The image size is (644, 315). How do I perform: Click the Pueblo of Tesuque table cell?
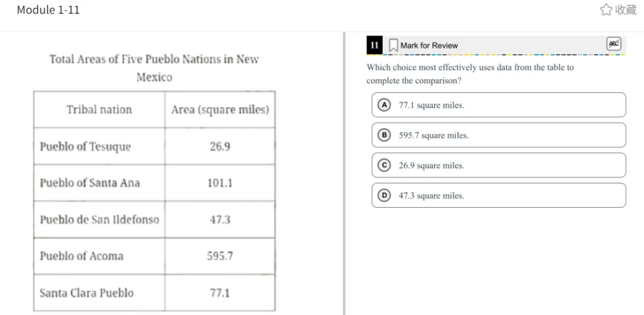pos(85,146)
